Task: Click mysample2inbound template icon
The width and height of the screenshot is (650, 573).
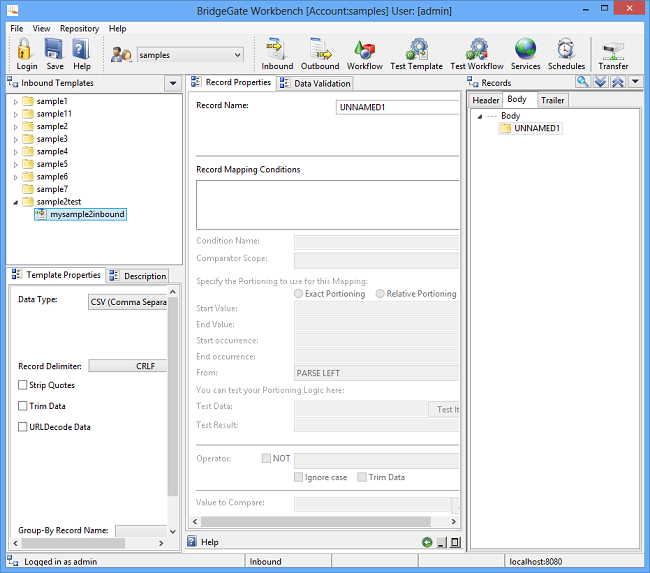Action: point(41,214)
